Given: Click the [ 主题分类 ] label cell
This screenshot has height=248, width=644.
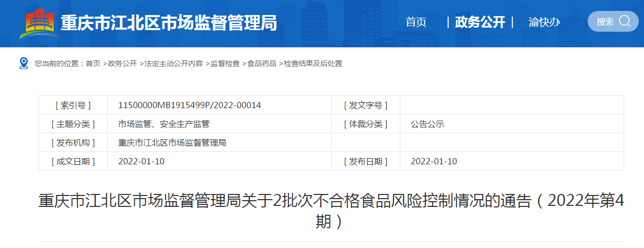Looking at the screenshot, I should point(73,124).
